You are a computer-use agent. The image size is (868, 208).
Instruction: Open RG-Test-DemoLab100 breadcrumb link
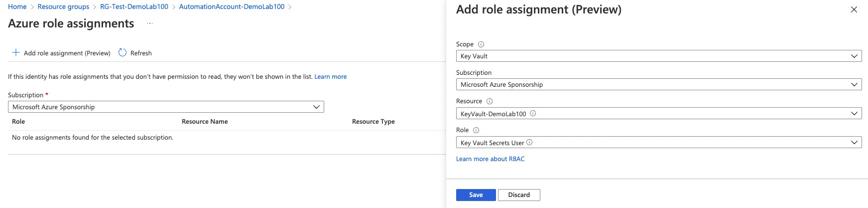click(x=134, y=6)
